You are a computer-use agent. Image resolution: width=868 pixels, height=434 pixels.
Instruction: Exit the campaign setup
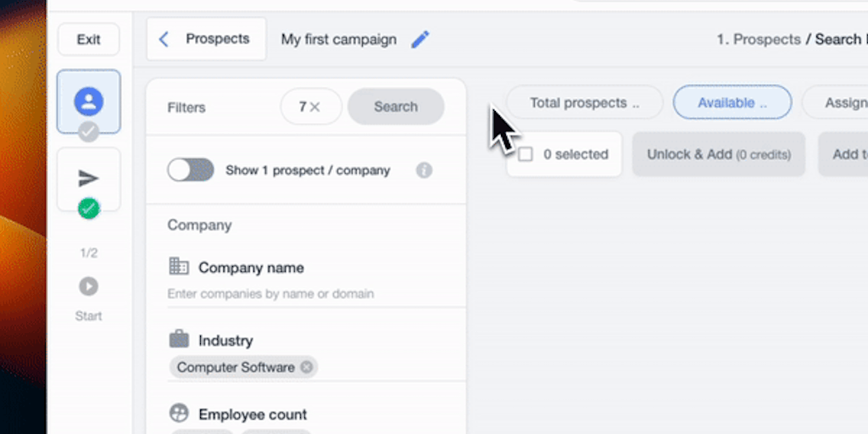tap(88, 39)
